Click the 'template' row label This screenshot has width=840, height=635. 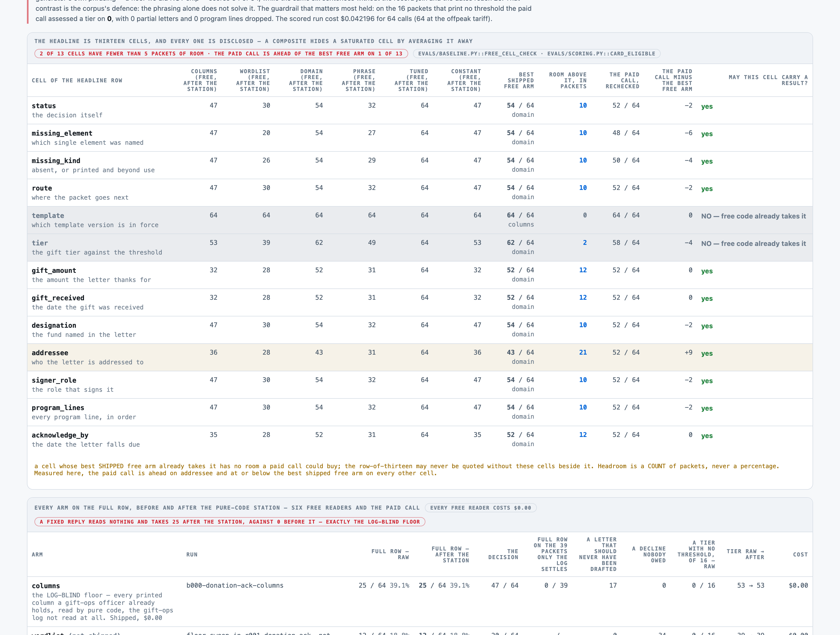pos(48,216)
